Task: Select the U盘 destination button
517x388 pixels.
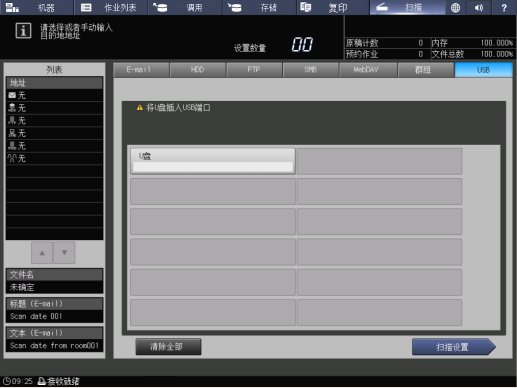Action: (213, 161)
